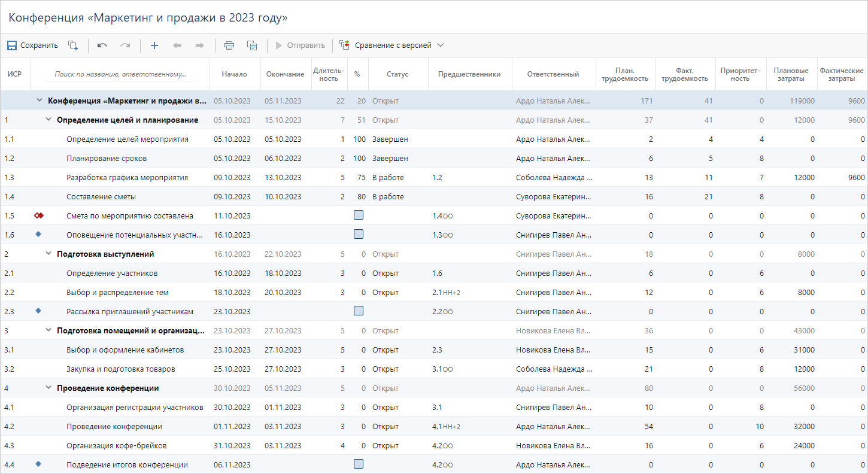The height and width of the screenshot is (474, 868).
Task: Click blue milestone diamond in row 2.3
Action: (38, 311)
